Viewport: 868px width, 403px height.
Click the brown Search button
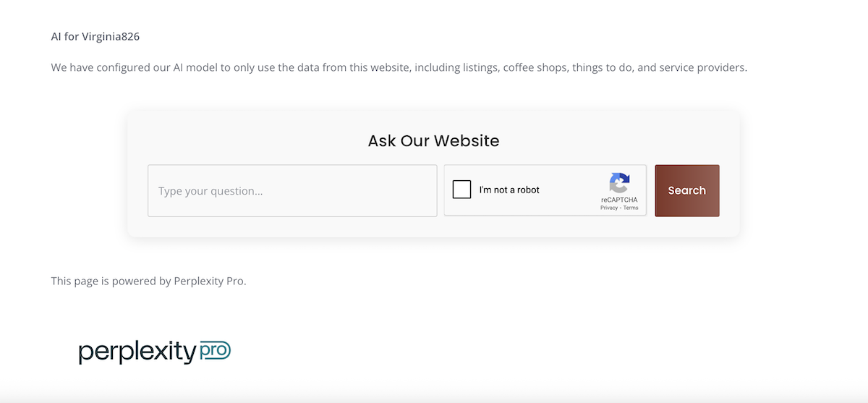click(687, 191)
